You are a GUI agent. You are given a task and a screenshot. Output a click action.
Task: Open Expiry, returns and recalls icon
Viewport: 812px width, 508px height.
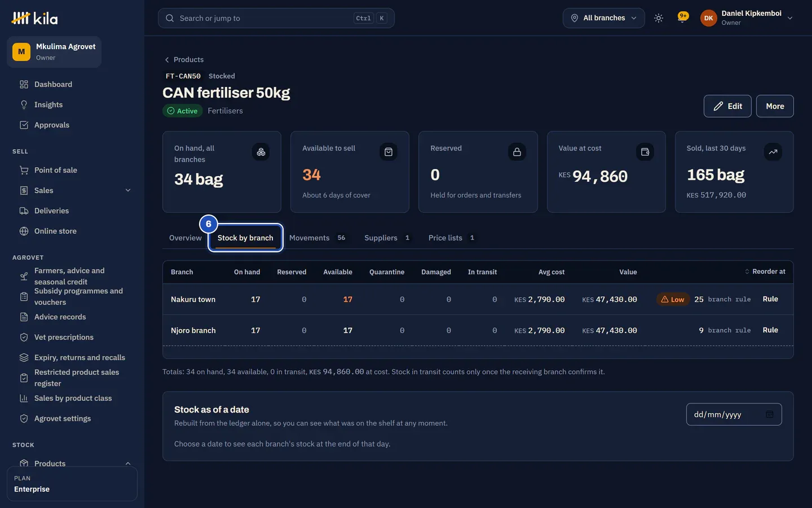(x=24, y=358)
